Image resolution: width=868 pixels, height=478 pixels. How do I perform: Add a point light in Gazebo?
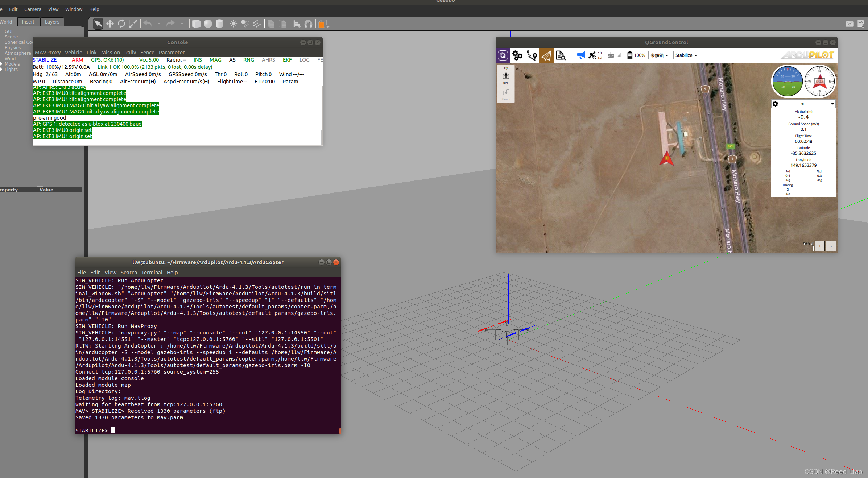click(x=234, y=24)
